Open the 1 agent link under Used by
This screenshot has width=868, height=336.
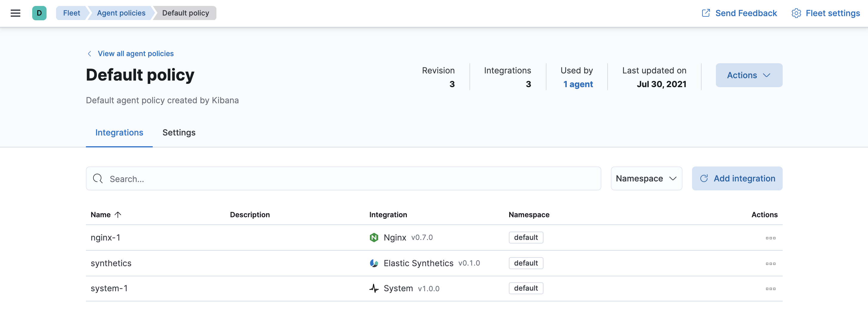coord(578,84)
